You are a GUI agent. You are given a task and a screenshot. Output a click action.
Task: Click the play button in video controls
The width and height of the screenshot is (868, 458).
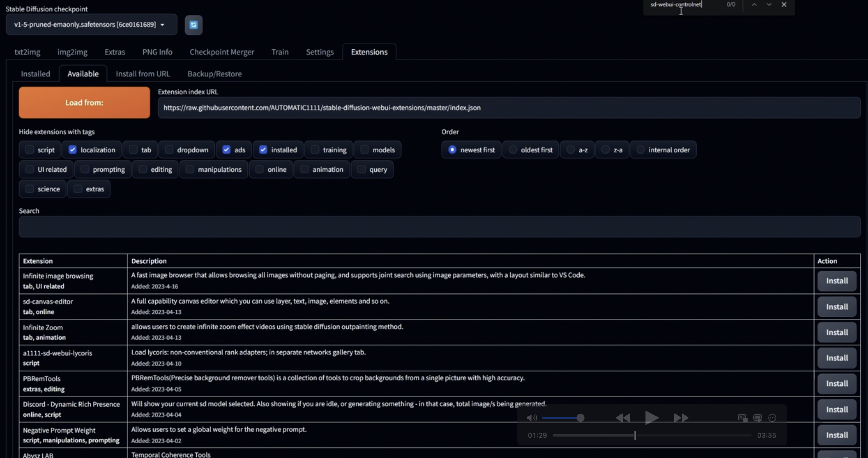[651, 418]
